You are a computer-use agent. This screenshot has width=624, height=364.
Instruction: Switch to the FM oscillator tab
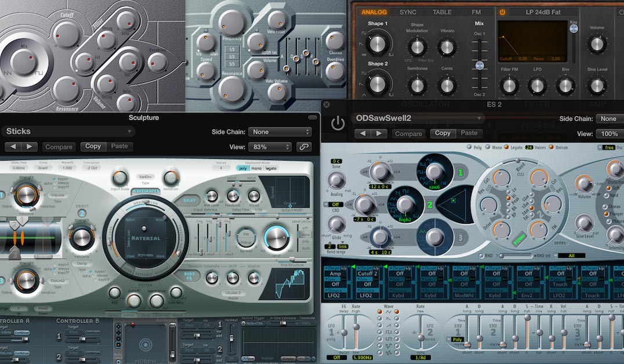pos(476,12)
